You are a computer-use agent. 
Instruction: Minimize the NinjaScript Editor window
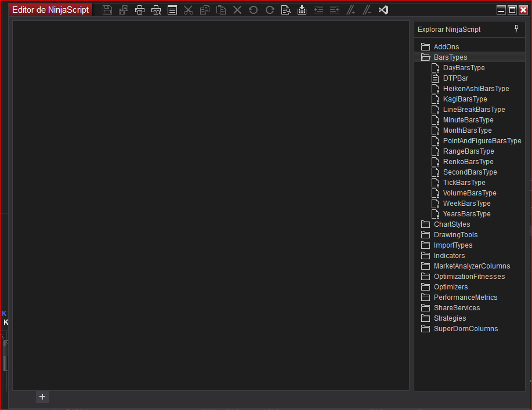point(501,10)
